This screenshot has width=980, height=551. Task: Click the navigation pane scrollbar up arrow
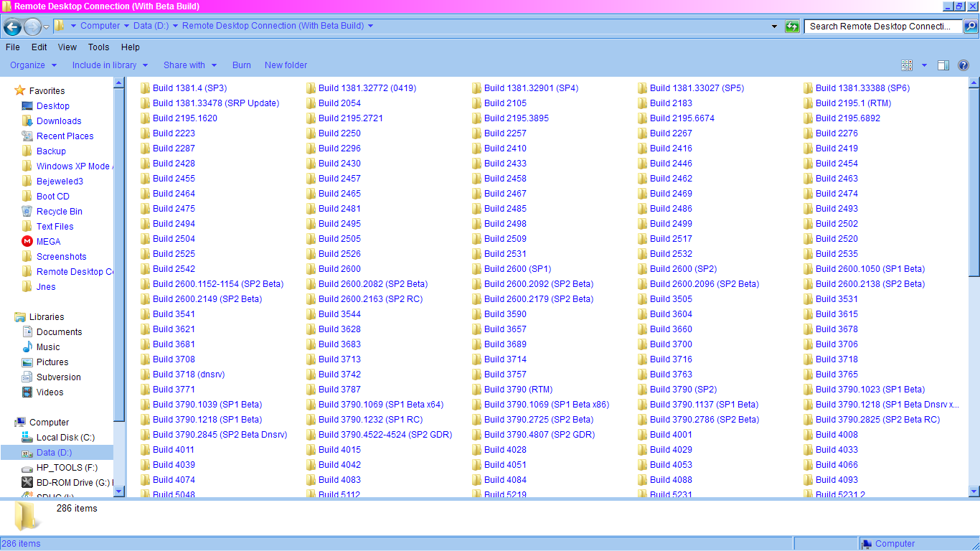[119, 83]
